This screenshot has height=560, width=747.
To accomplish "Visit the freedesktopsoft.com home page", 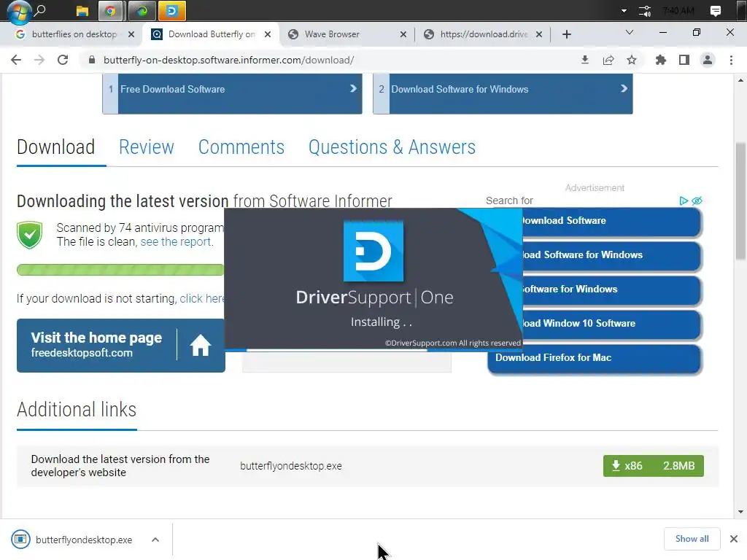I will [120, 345].
